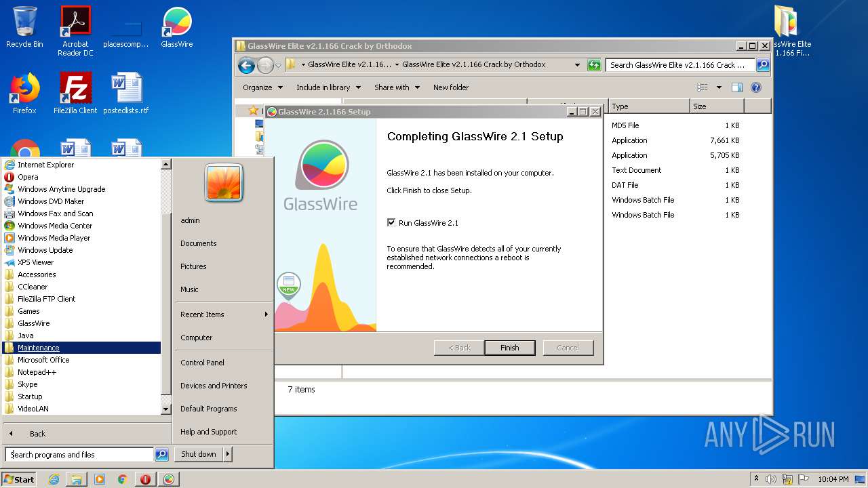Screen dimensions: 868x488
Task: Click the Shut down button
Action: (x=199, y=454)
